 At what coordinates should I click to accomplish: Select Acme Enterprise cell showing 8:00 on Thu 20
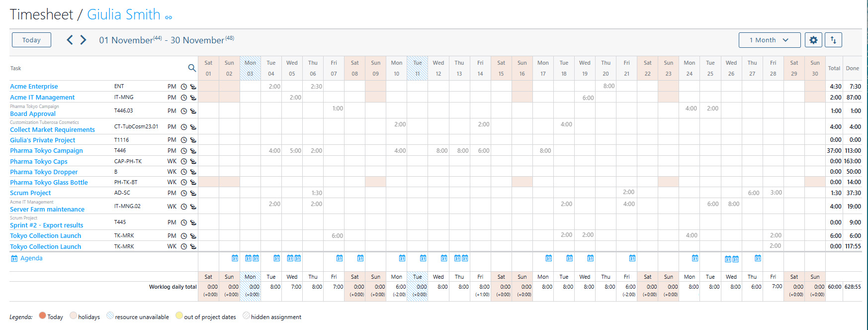click(606, 86)
